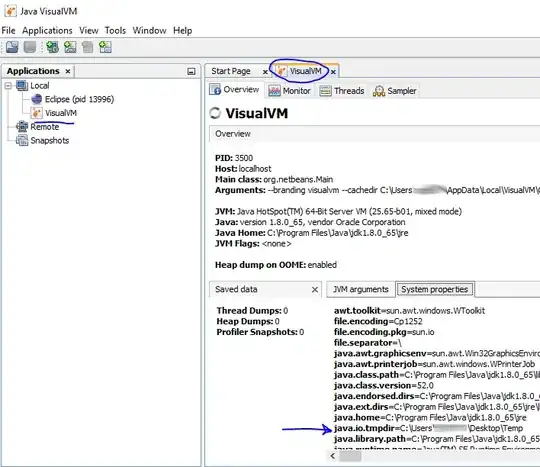This screenshot has height=467, width=540.
Task: Close the VisualVM document tab
Action: click(x=333, y=72)
